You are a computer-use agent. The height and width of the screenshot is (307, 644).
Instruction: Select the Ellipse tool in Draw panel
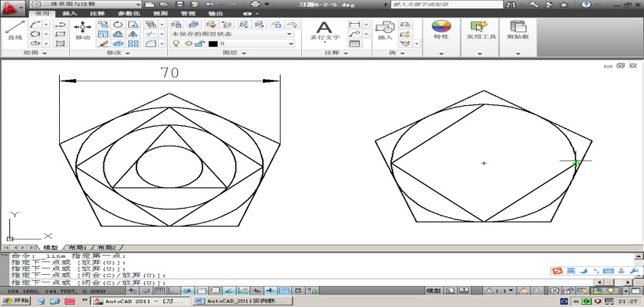36,43
